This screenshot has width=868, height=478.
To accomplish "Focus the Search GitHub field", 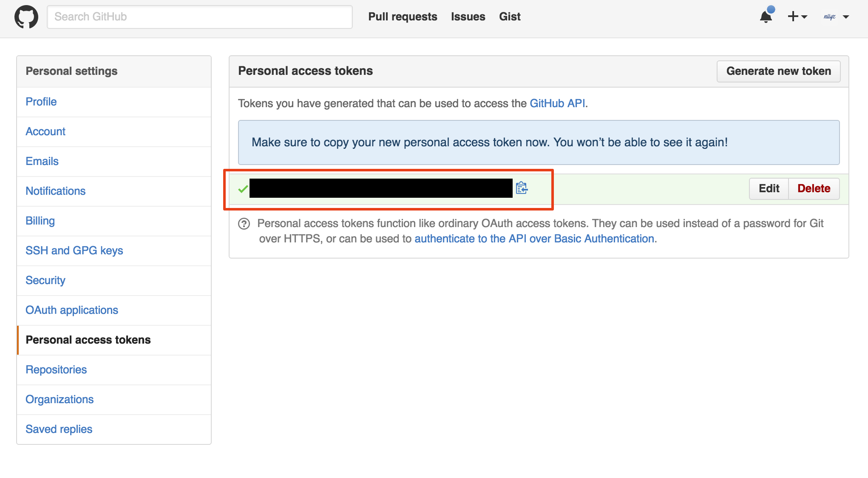I will (x=200, y=17).
